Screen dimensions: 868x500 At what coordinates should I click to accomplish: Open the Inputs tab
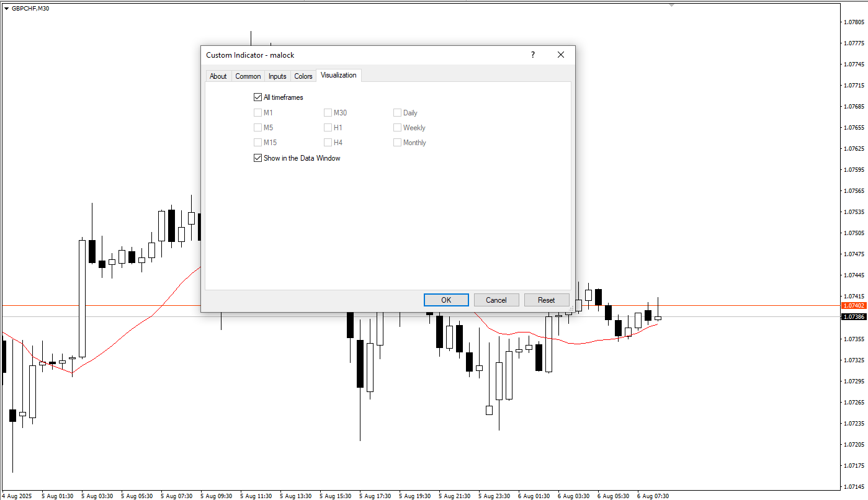coord(277,76)
